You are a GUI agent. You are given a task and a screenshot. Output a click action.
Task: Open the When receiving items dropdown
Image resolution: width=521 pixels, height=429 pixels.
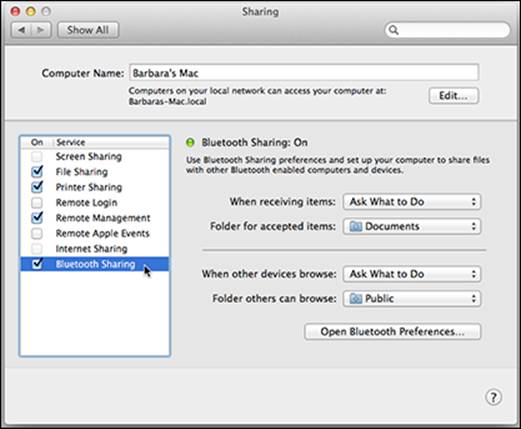pyautogui.click(x=412, y=202)
